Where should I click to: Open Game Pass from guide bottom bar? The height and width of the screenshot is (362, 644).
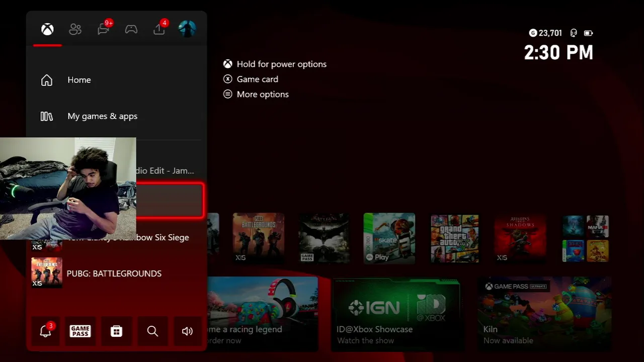[x=80, y=331]
